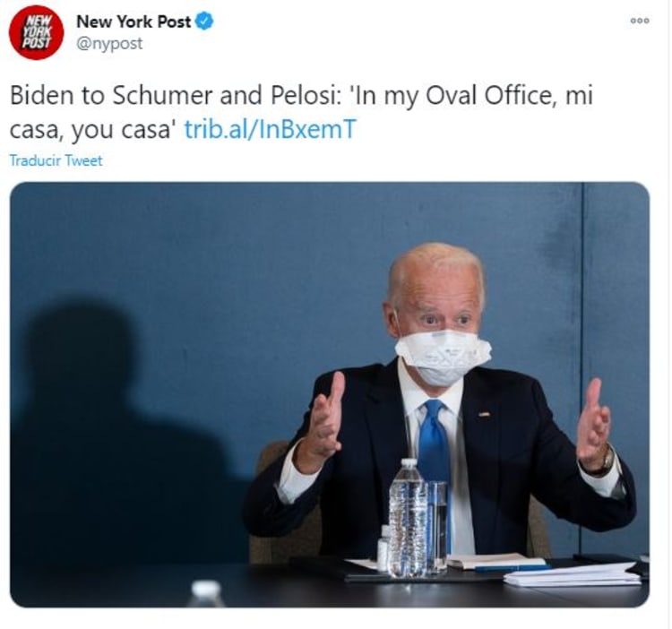Click the stack of white papers on table
The width and height of the screenshot is (672, 629).
[573, 574]
